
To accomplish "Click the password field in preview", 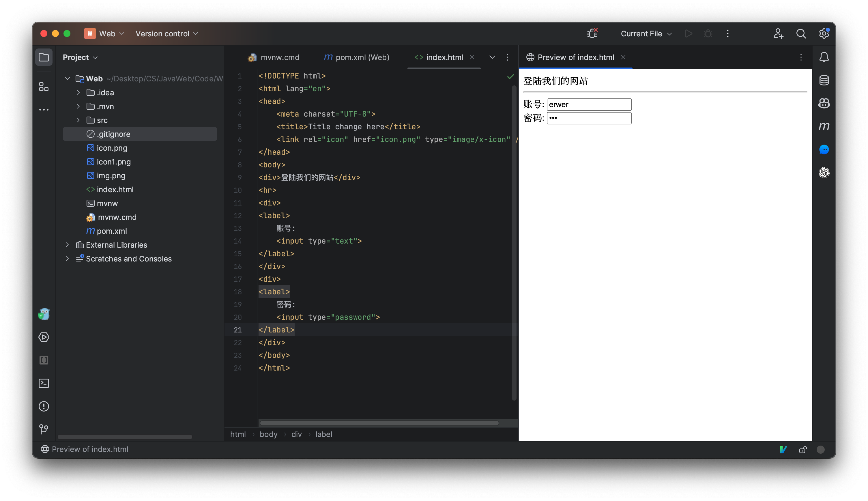I will point(589,118).
